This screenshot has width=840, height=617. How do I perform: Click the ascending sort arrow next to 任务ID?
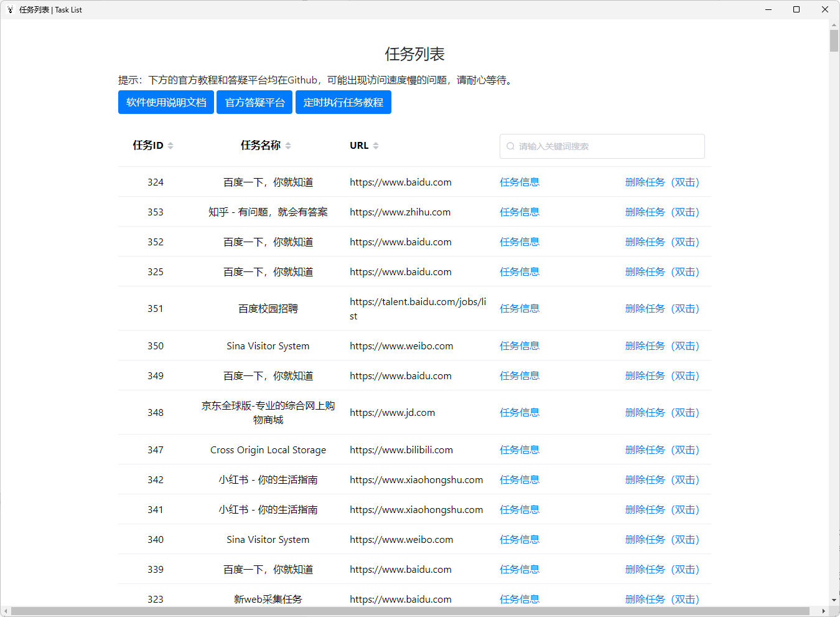pos(169,142)
